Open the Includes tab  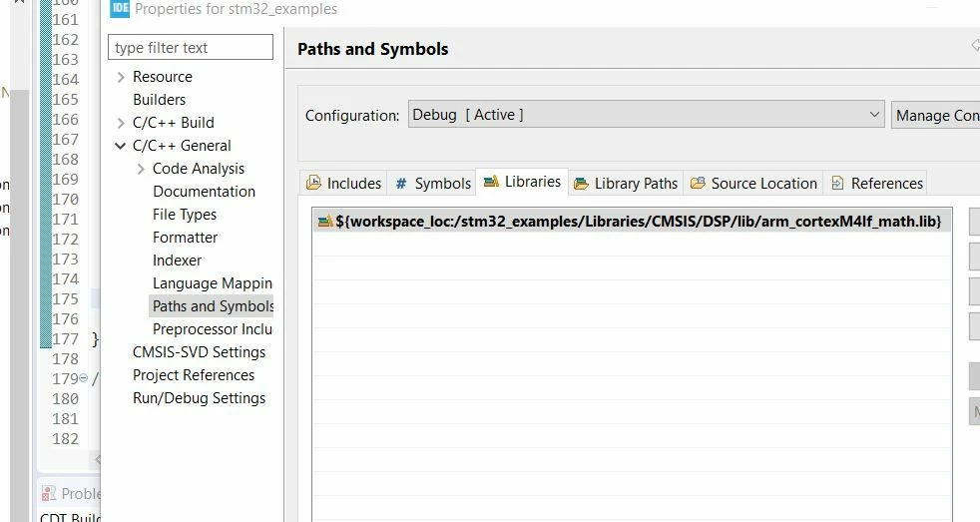pos(343,184)
